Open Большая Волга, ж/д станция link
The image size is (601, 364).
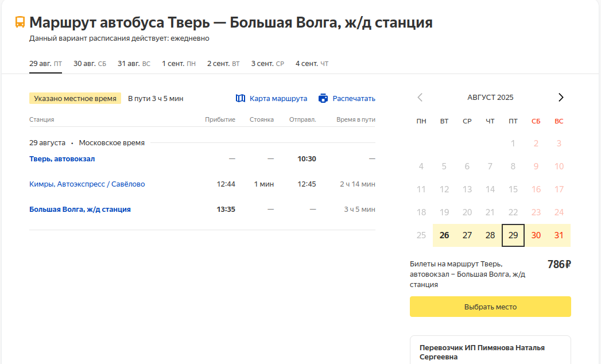80,210
